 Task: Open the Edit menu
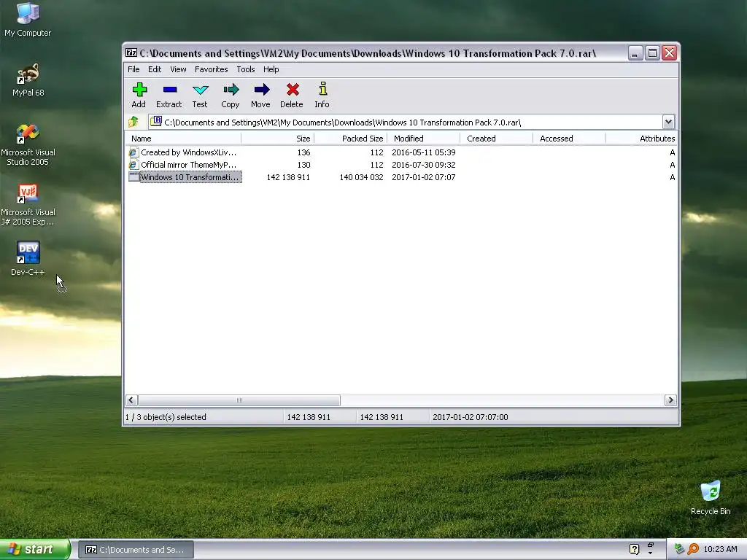[x=155, y=69]
